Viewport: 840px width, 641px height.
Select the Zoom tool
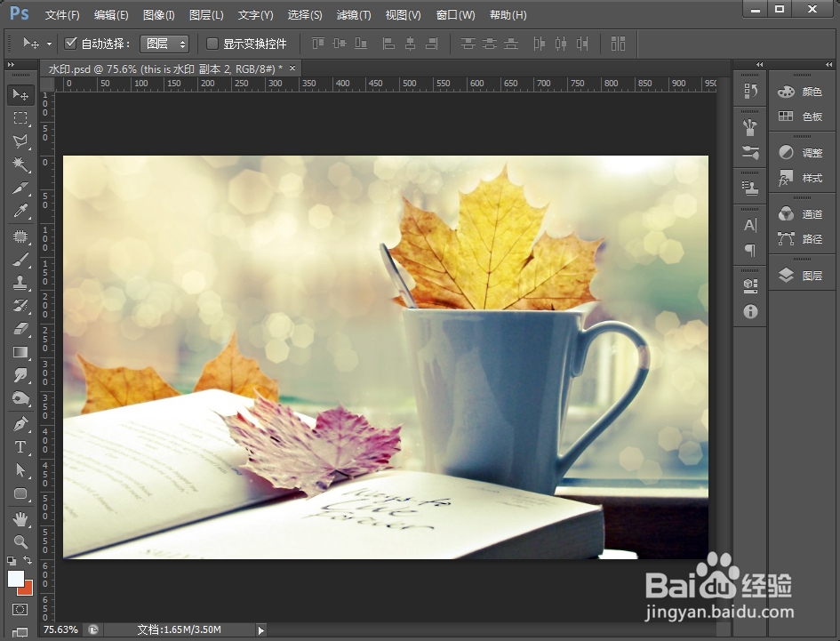[x=20, y=541]
